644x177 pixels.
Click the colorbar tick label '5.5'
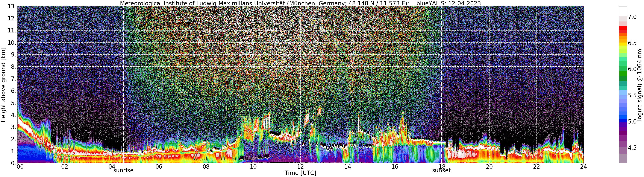point(632,95)
